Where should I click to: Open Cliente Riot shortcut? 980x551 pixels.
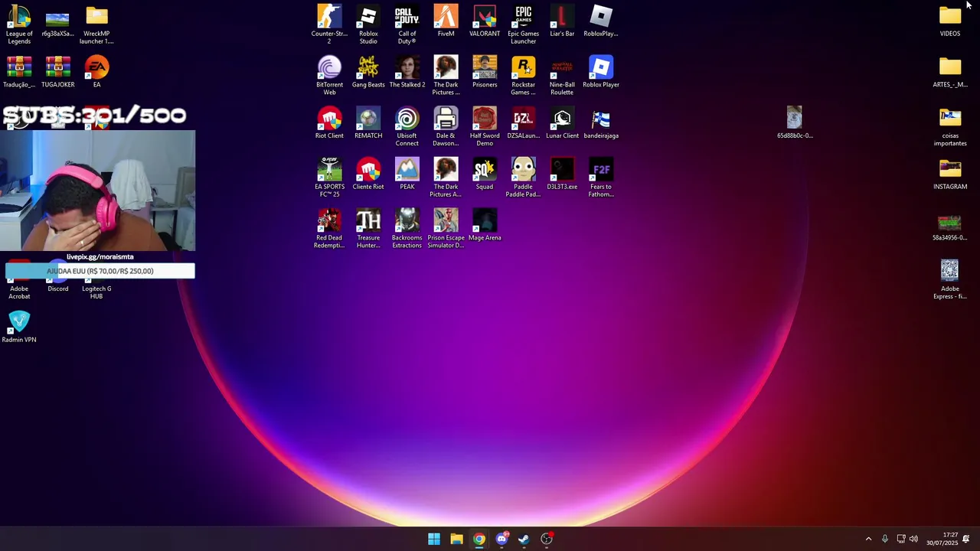368,174
